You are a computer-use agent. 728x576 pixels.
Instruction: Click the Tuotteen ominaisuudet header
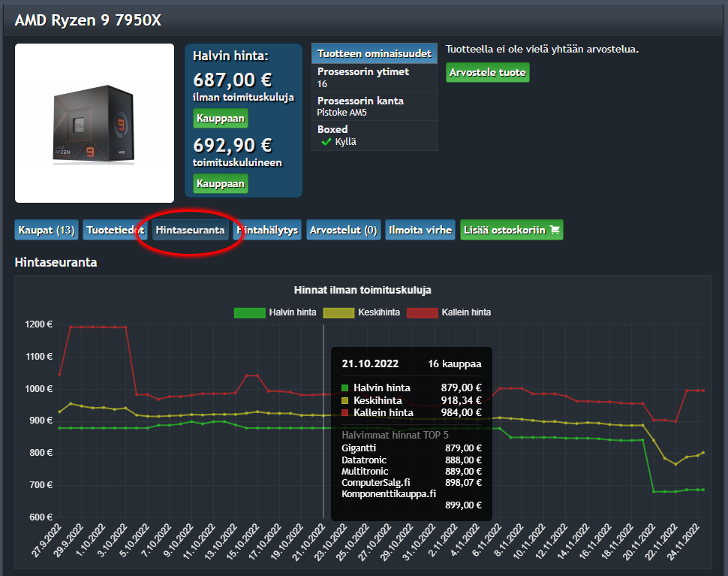tap(374, 54)
